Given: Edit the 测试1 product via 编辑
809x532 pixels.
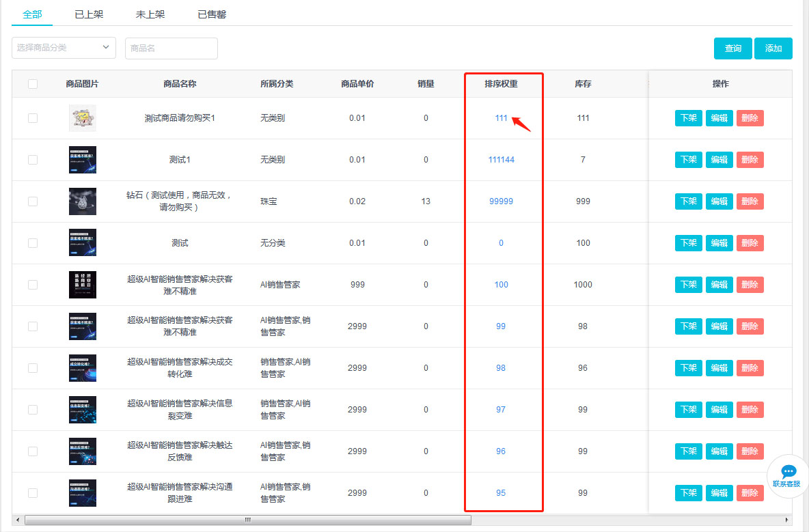Looking at the screenshot, I should coord(719,160).
